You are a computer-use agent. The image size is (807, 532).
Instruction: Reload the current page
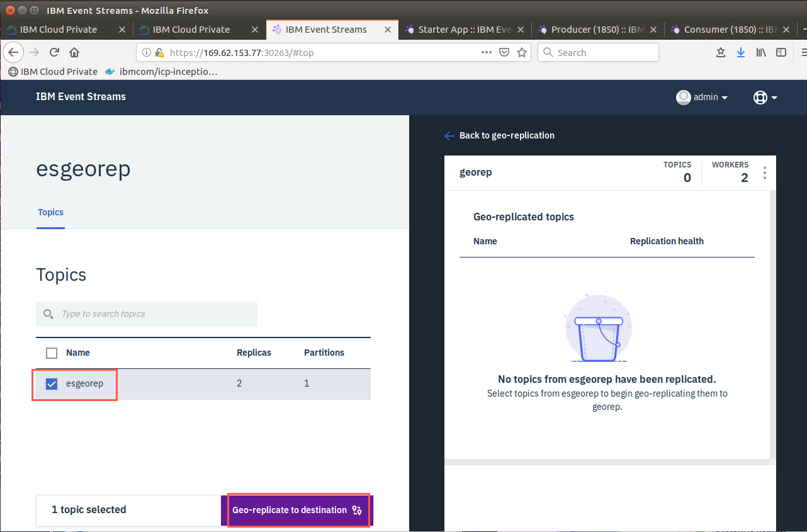55,52
